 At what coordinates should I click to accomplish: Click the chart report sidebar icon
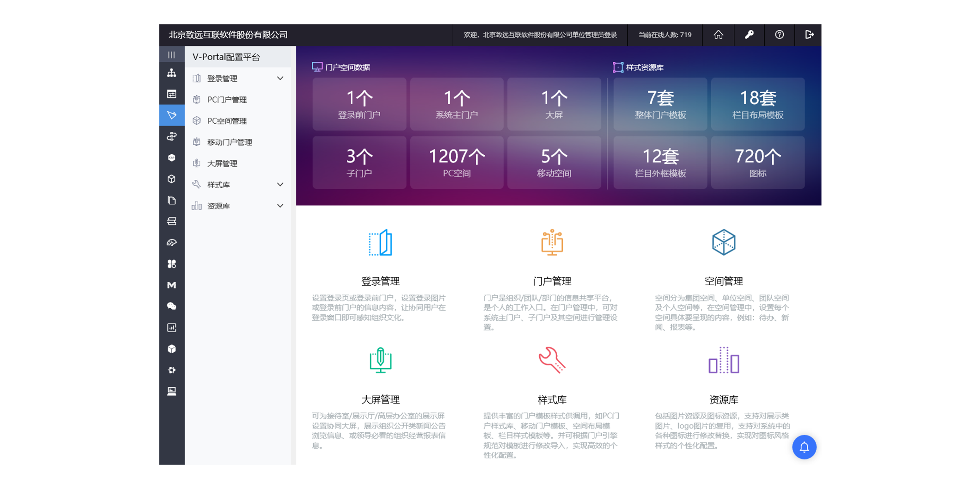click(172, 327)
